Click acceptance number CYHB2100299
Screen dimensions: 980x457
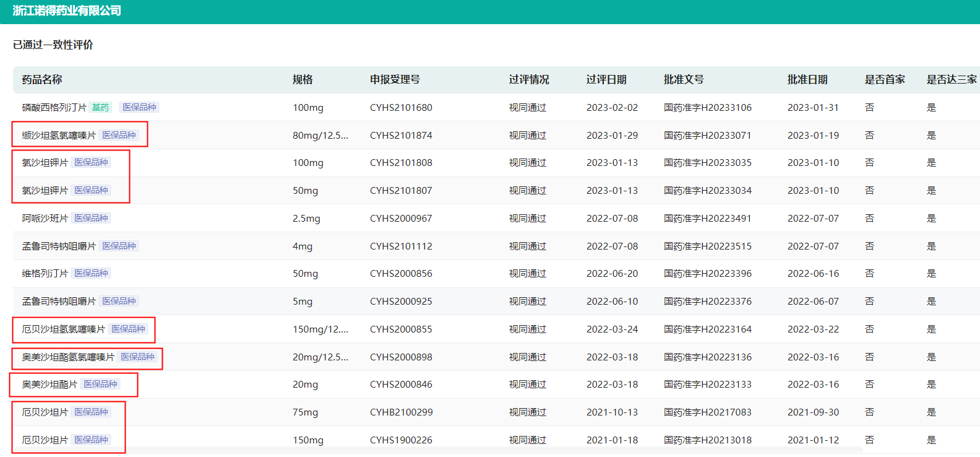401,412
